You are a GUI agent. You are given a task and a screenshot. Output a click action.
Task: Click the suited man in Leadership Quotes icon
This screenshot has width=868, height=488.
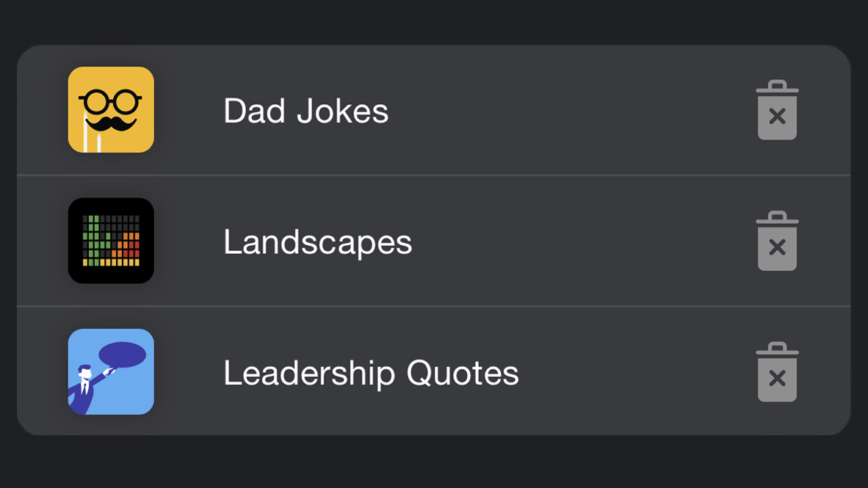[x=83, y=389]
